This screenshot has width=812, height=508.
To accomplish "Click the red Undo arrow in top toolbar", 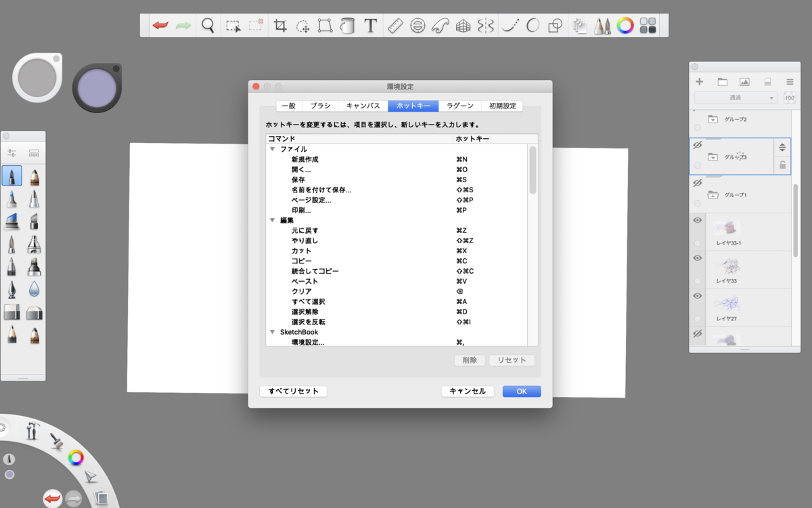I will [160, 26].
